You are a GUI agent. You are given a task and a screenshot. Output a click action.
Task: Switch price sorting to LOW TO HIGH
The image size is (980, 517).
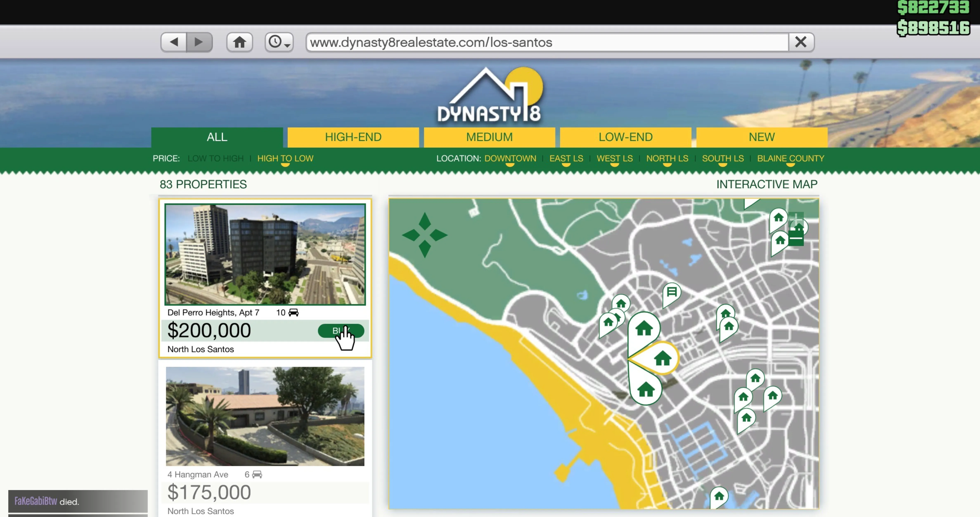tap(215, 158)
